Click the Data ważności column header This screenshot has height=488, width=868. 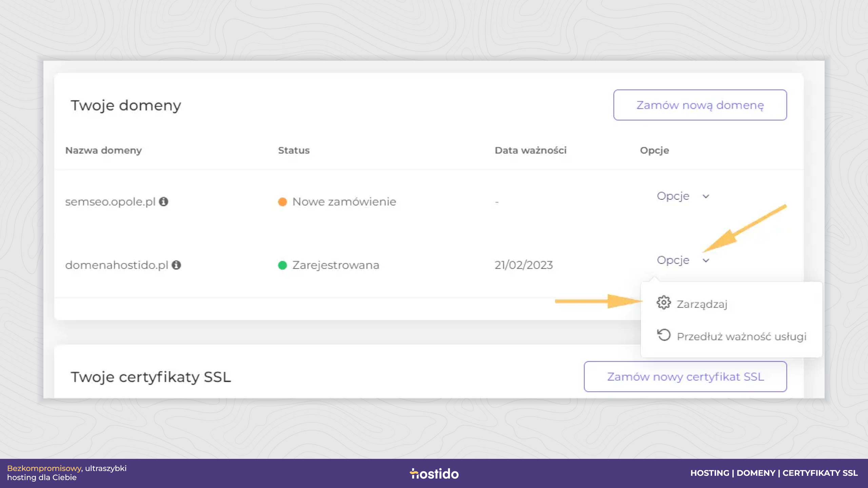coord(531,150)
